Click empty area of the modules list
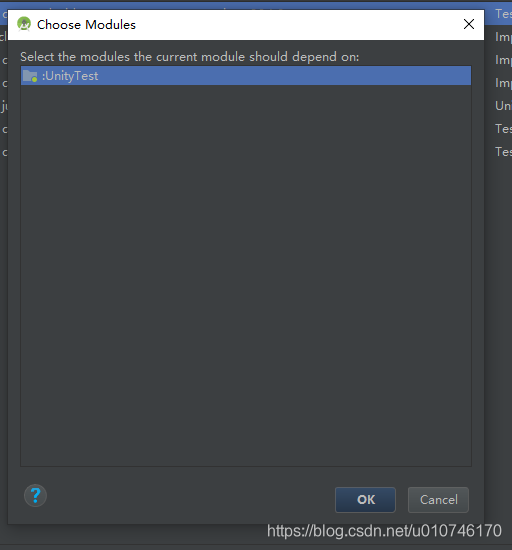512x550 pixels. click(246, 275)
